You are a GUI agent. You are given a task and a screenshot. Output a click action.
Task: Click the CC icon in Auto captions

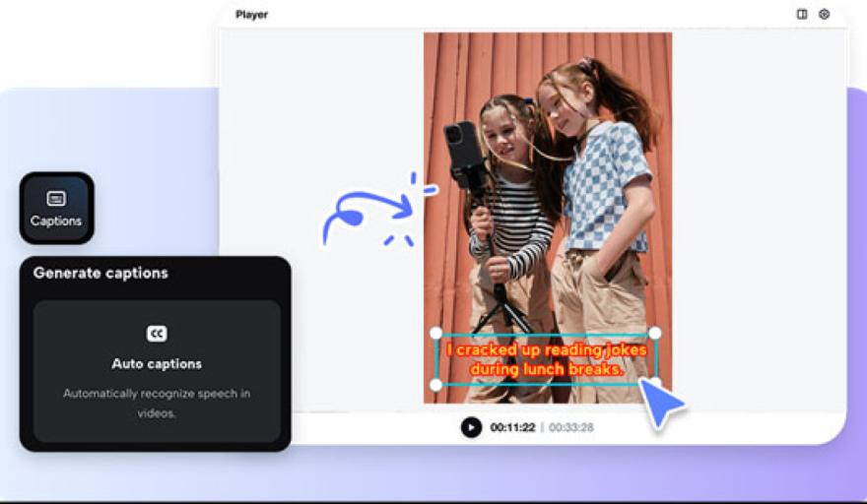(x=156, y=334)
